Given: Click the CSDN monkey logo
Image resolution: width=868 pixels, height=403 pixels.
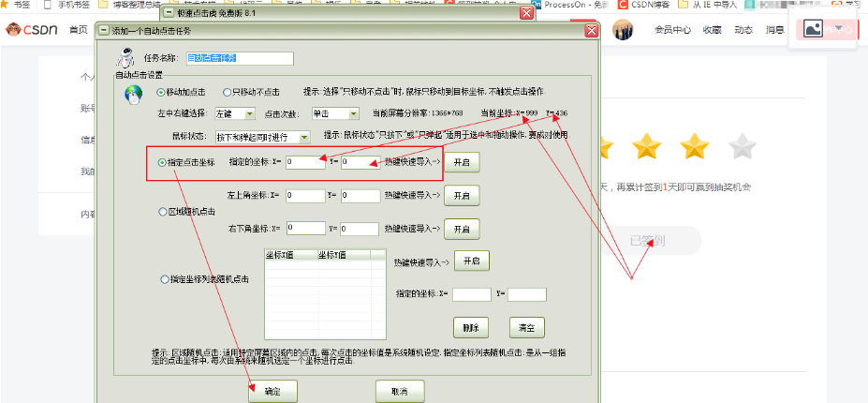Looking at the screenshot, I should pos(14,29).
